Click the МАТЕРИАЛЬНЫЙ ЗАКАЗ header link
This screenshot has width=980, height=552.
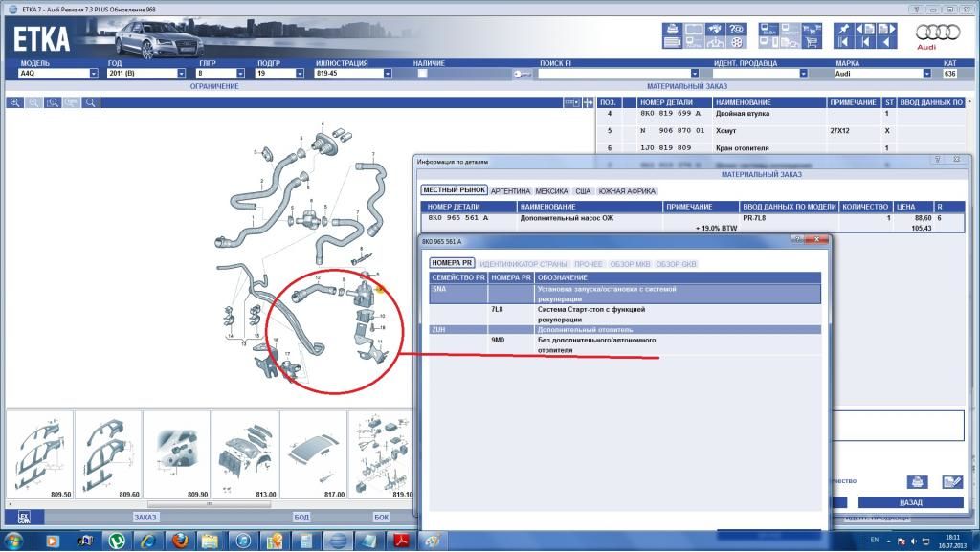687,87
